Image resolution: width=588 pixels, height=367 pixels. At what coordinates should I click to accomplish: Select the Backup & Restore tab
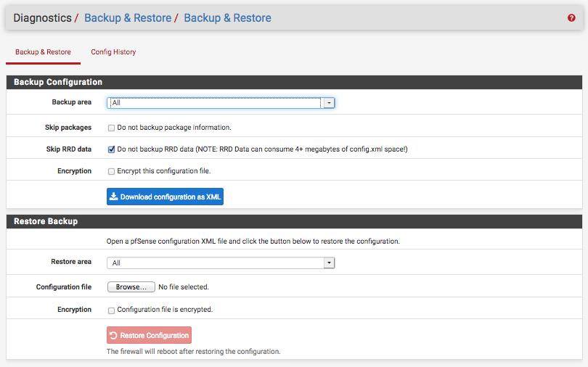[x=43, y=52]
